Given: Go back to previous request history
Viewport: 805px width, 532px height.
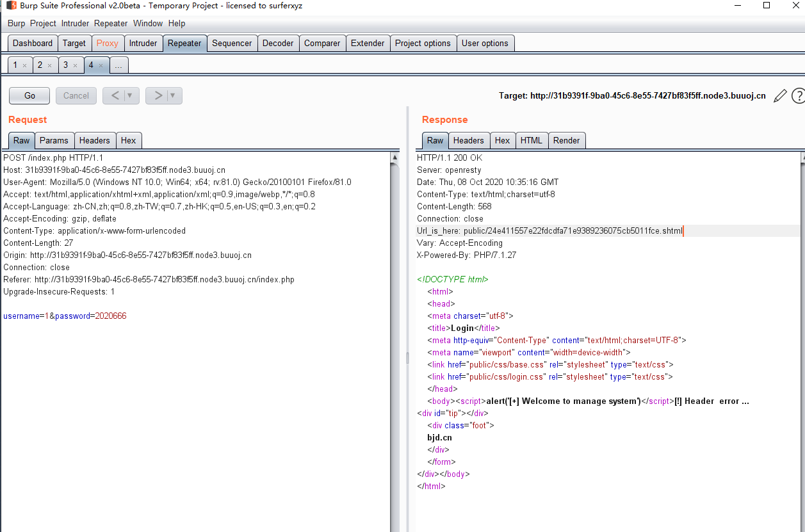Looking at the screenshot, I should [115, 95].
